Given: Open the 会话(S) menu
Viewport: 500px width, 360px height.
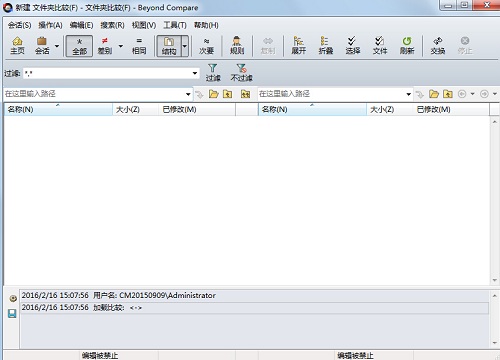Looking at the screenshot, I should click(x=19, y=25).
